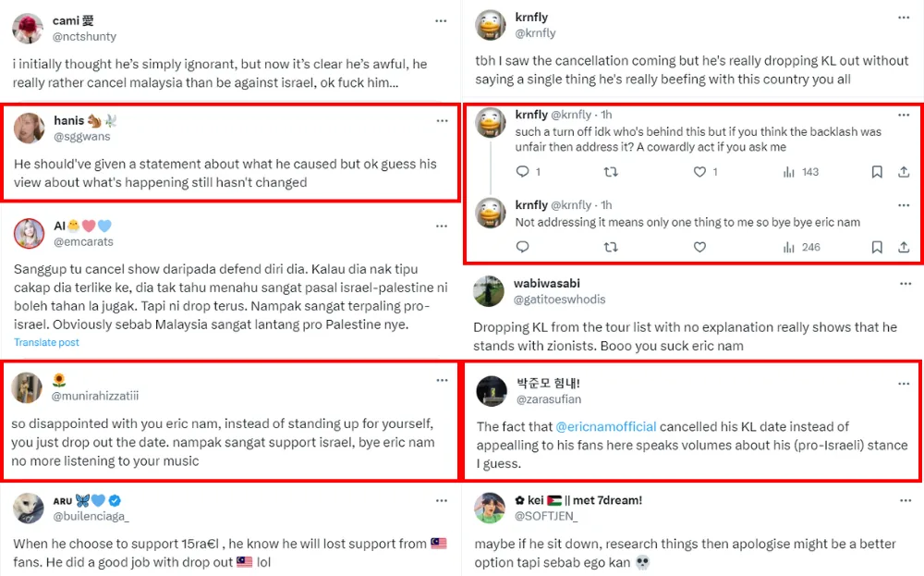Reply to krnfly's 'Not addressing it' tweet
Viewport: 924px width, 576px height.
coord(522,247)
